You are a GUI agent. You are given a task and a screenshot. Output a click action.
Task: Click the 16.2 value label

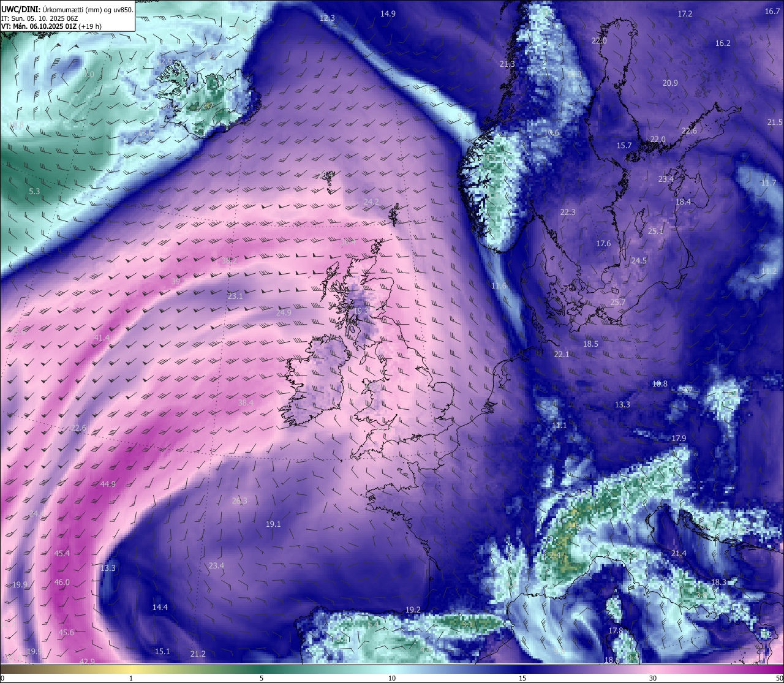point(723,43)
